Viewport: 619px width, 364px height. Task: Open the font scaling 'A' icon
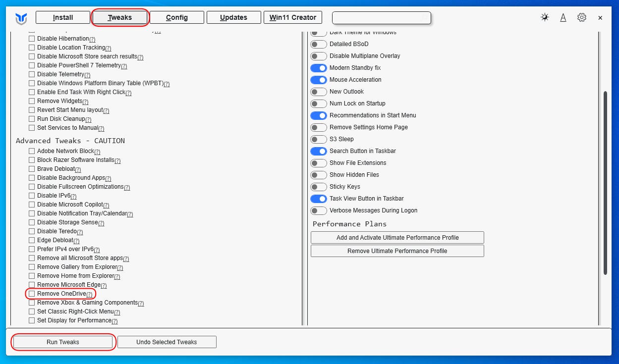pyautogui.click(x=563, y=17)
